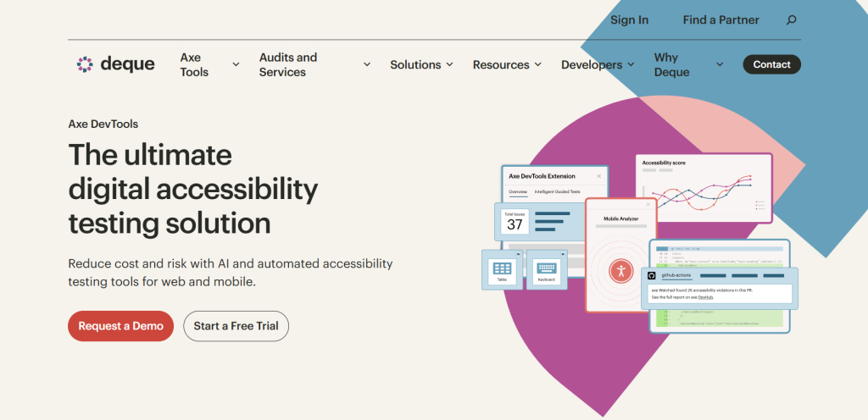Viewport: 868px width, 420px height.
Task: Click the Total Issues 37 box
Action: point(515,222)
